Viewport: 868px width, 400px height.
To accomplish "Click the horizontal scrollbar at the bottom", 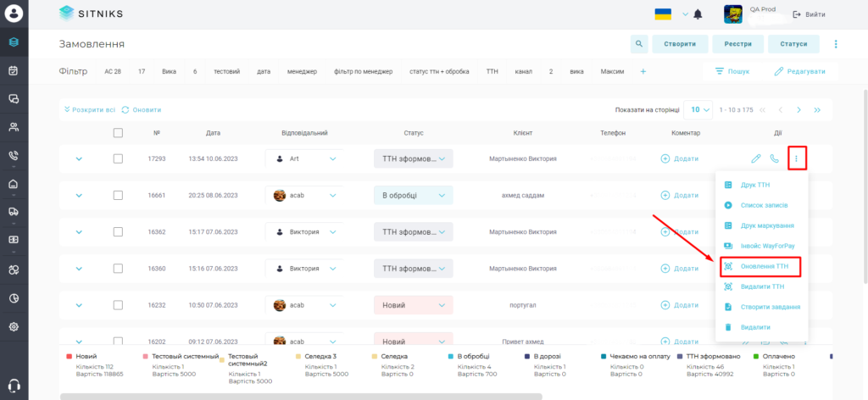I will point(301,396).
